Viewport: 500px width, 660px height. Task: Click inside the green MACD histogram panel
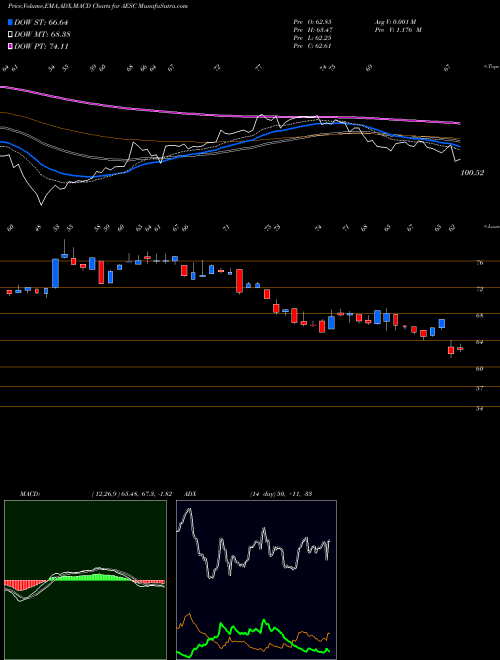[x=85, y=580]
